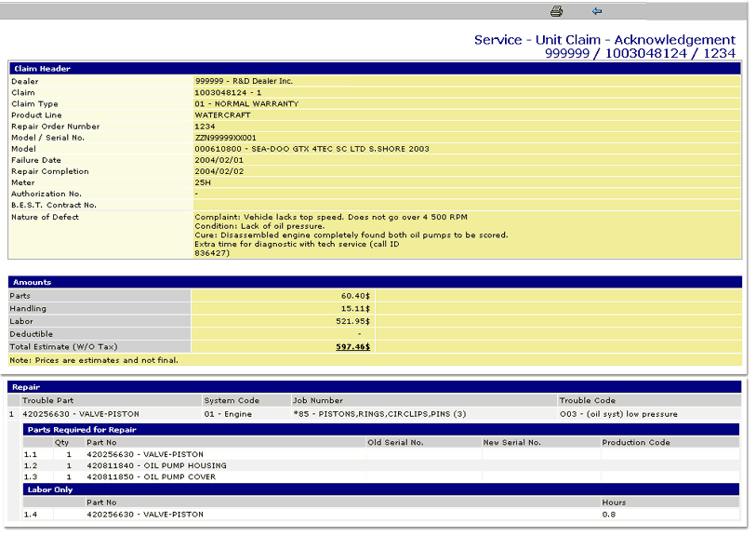Click meter value 25H
The image size is (756, 536).
tap(203, 182)
